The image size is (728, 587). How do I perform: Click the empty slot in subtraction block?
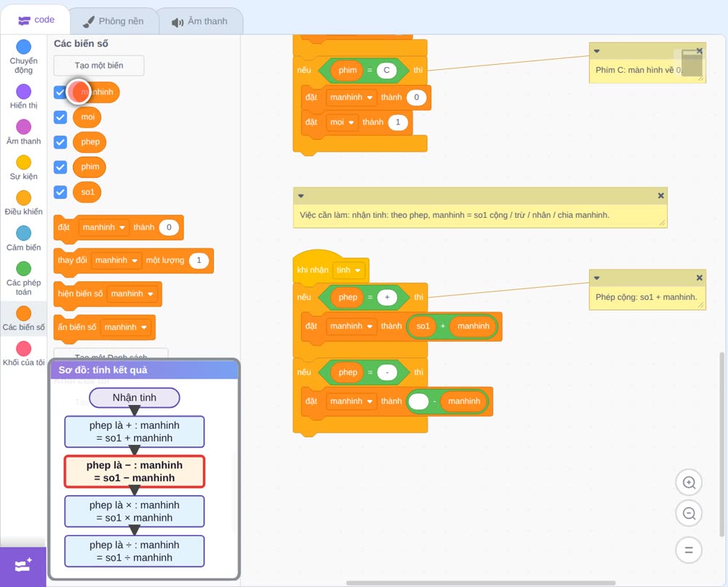coord(419,401)
